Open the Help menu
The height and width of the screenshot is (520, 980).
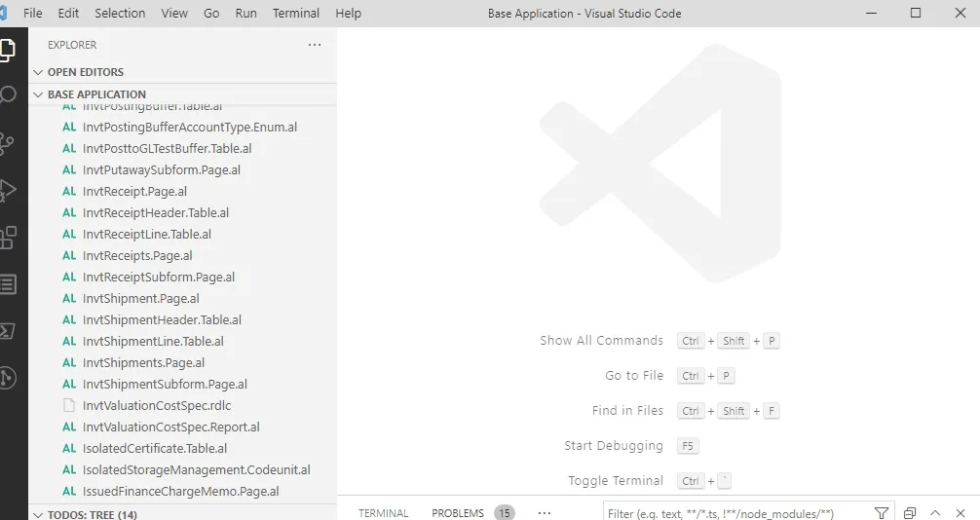[x=348, y=13]
